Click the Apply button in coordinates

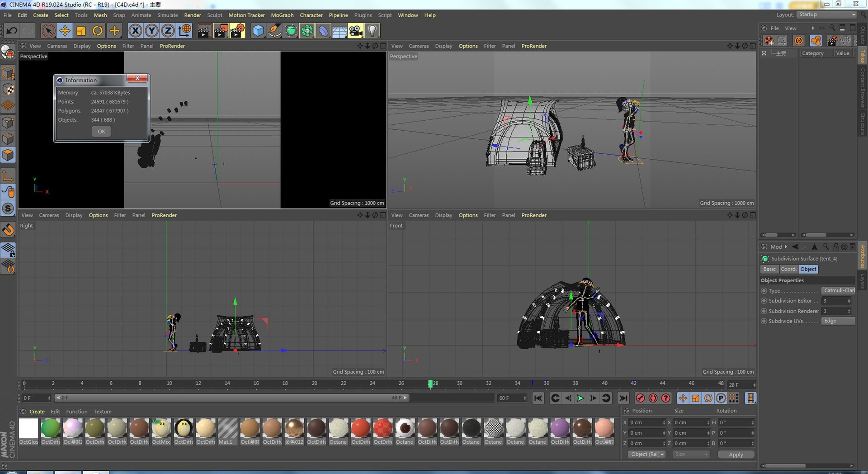(x=736, y=455)
